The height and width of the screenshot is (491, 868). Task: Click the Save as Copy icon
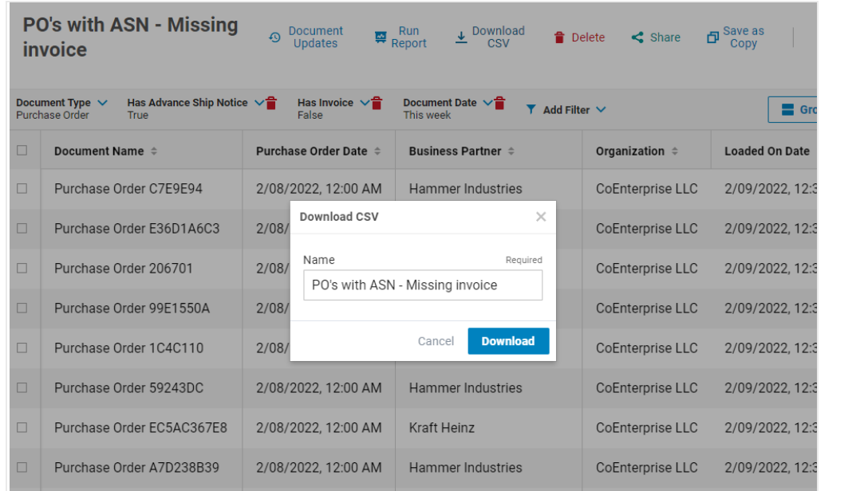pyautogui.click(x=712, y=37)
